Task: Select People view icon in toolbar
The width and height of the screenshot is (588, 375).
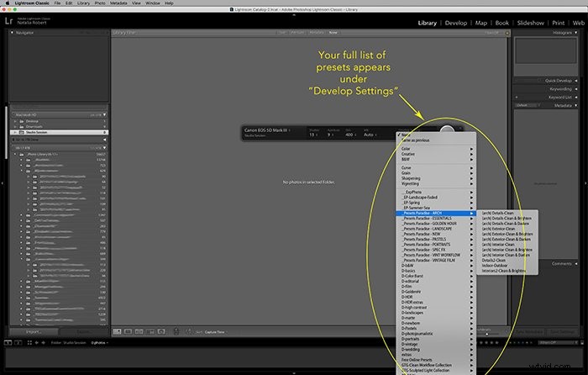Action: [161, 331]
